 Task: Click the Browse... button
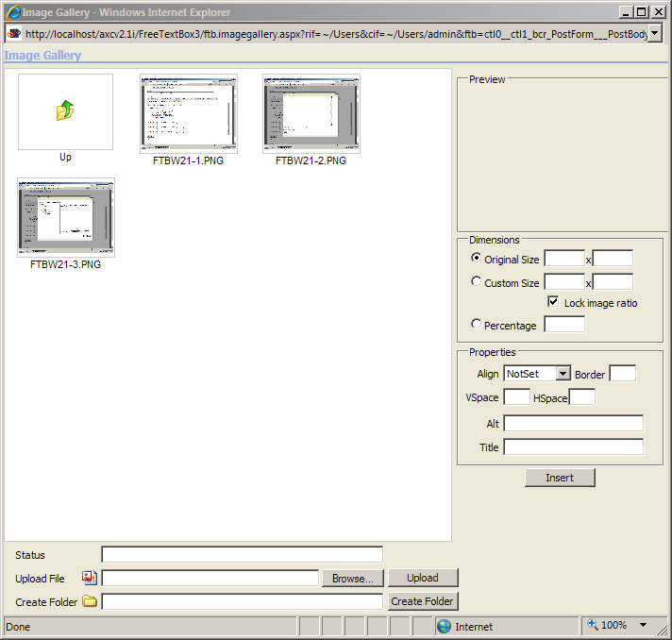(353, 578)
